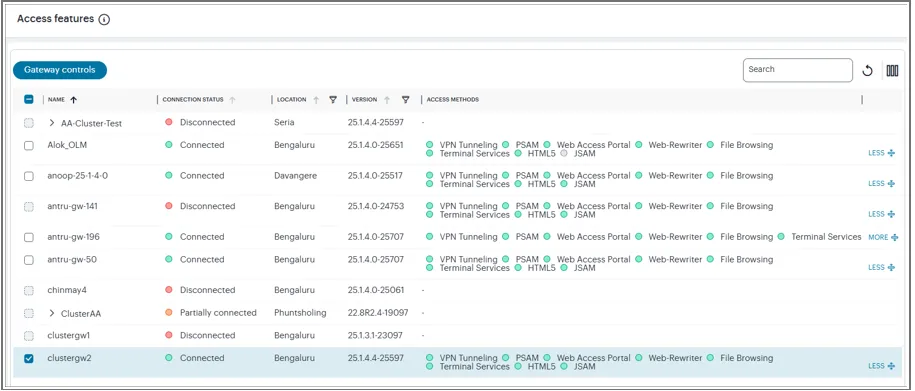Select the antru-gw-50 checkbox

pos(29,260)
